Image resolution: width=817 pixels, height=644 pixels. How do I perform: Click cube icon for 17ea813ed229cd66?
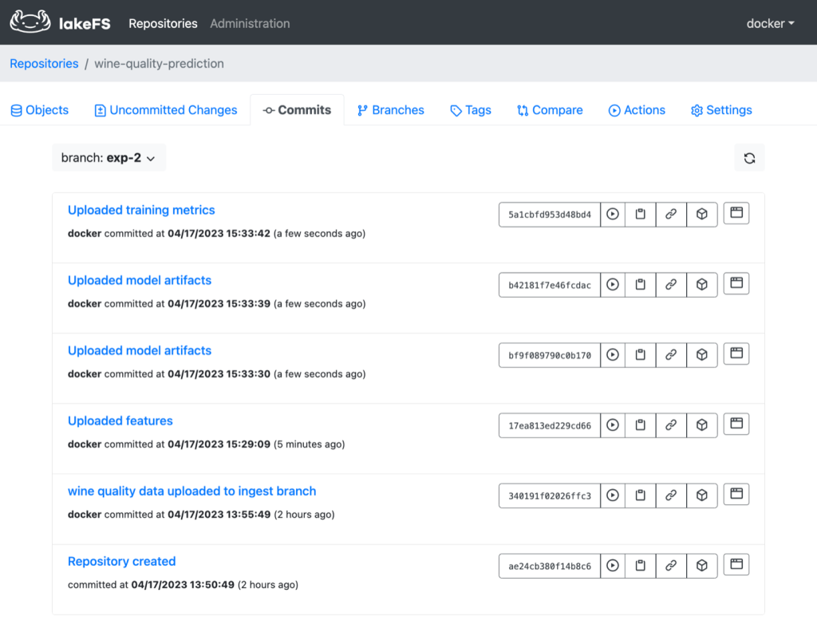click(x=702, y=425)
